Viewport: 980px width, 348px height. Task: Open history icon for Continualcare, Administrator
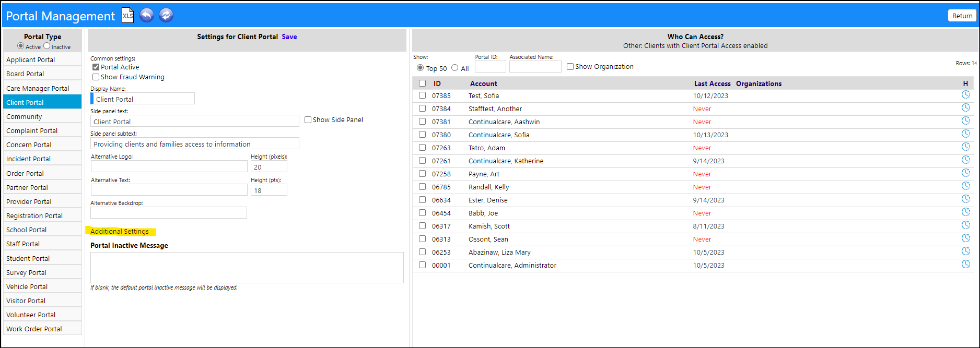(x=966, y=265)
